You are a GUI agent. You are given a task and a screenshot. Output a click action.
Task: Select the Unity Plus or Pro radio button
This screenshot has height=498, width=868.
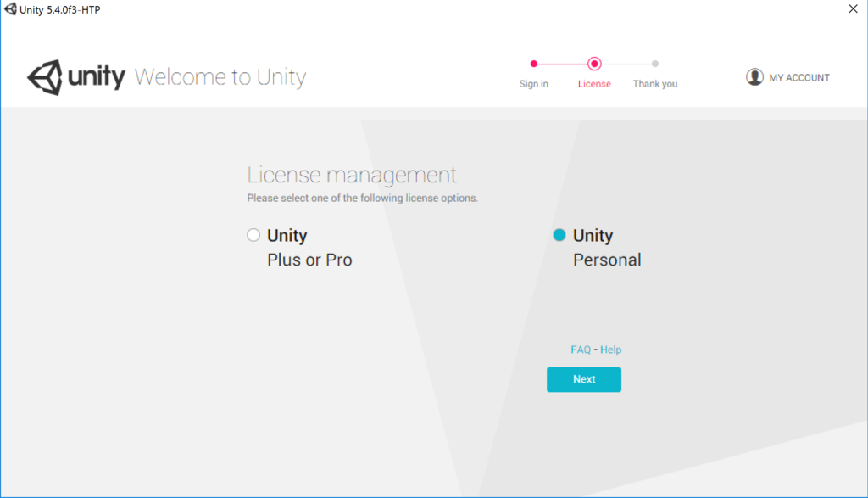253,235
